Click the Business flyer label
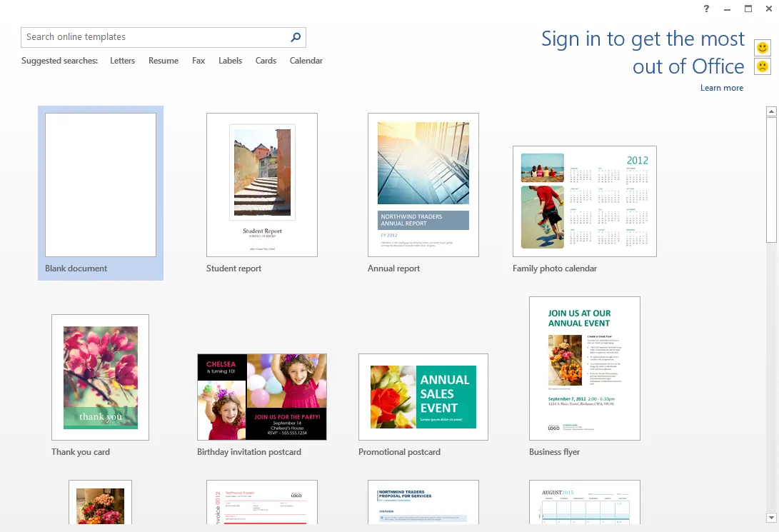 click(555, 452)
